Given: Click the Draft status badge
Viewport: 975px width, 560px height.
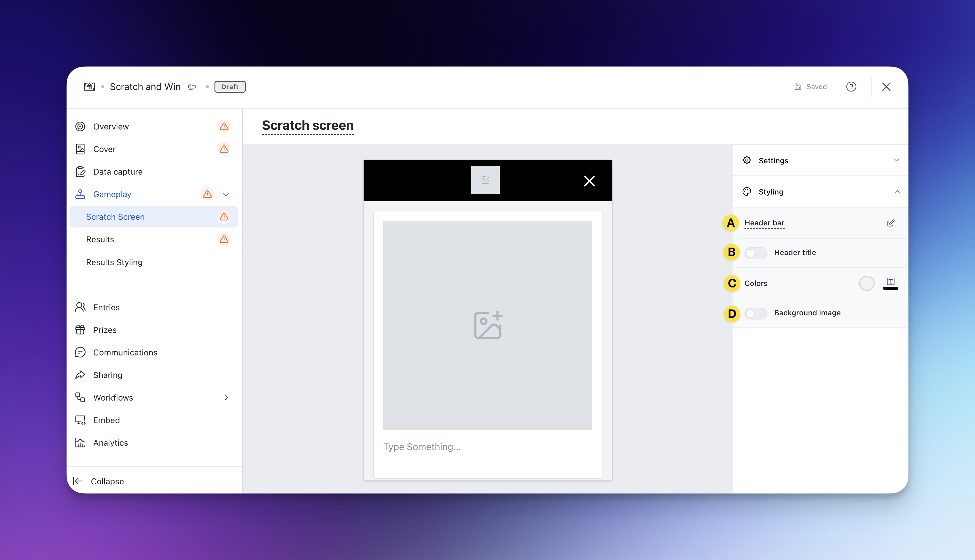Looking at the screenshot, I should coord(230,86).
